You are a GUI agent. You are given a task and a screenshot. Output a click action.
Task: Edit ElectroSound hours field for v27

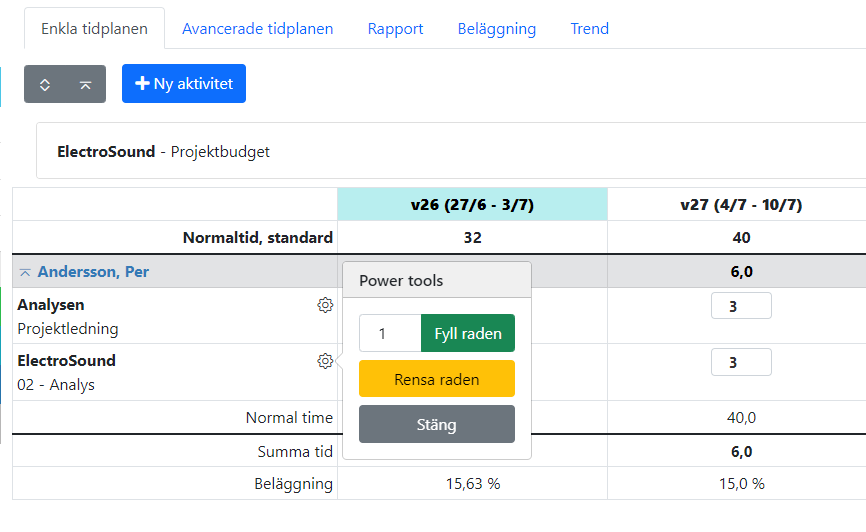[741, 362]
